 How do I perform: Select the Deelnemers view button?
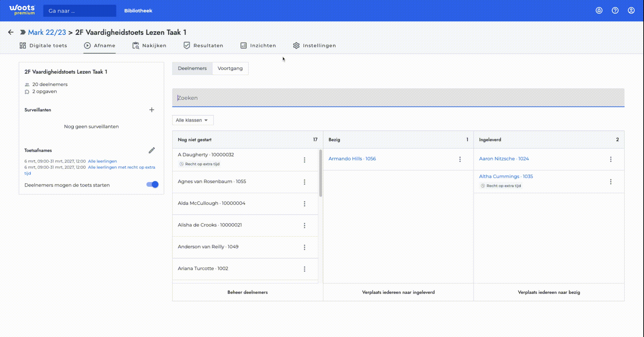click(x=192, y=68)
